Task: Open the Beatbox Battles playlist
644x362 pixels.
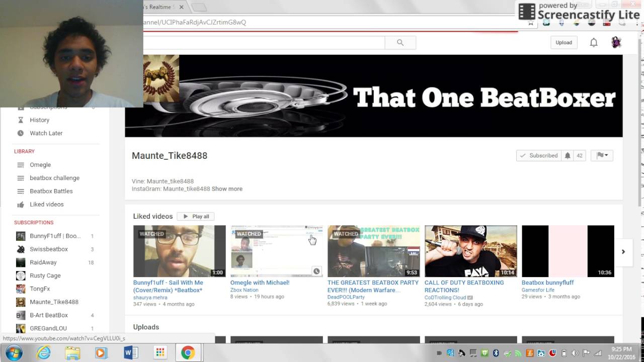Action: click(51, 191)
